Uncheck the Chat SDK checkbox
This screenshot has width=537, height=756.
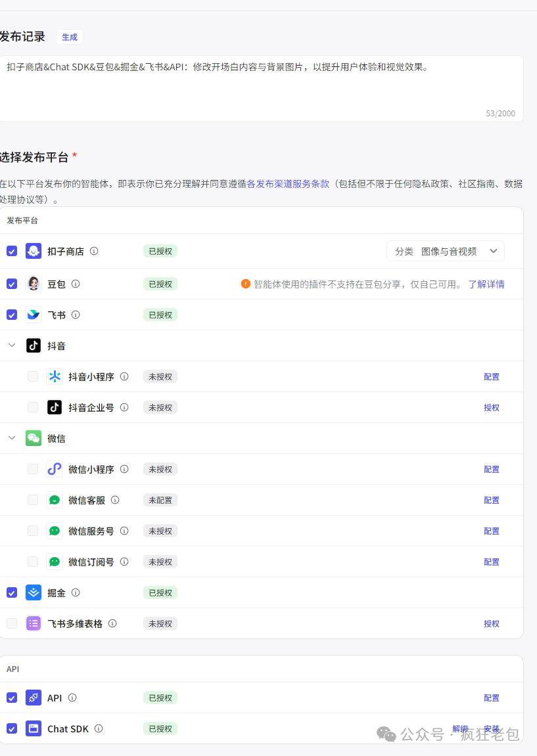pyautogui.click(x=12, y=728)
